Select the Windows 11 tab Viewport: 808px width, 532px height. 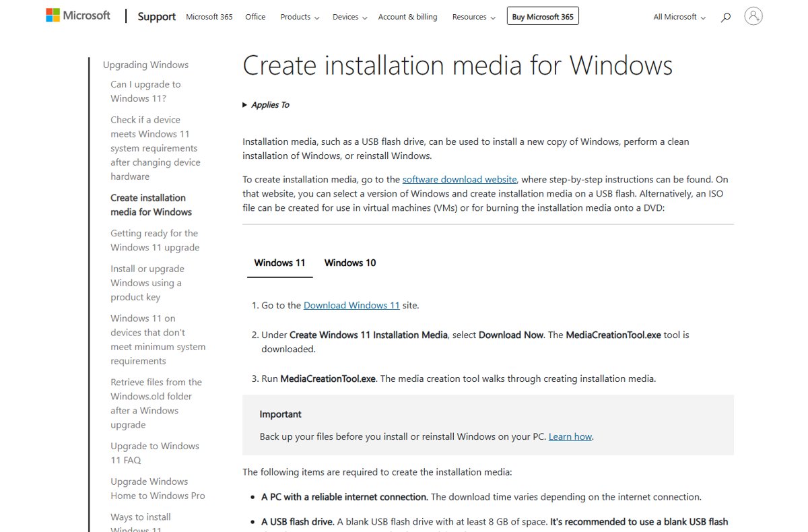pos(279,263)
